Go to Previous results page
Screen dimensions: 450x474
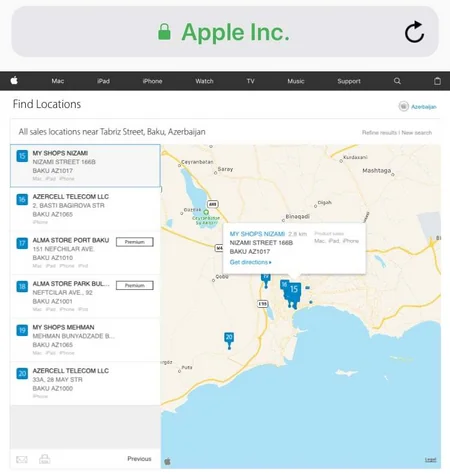tap(139, 459)
